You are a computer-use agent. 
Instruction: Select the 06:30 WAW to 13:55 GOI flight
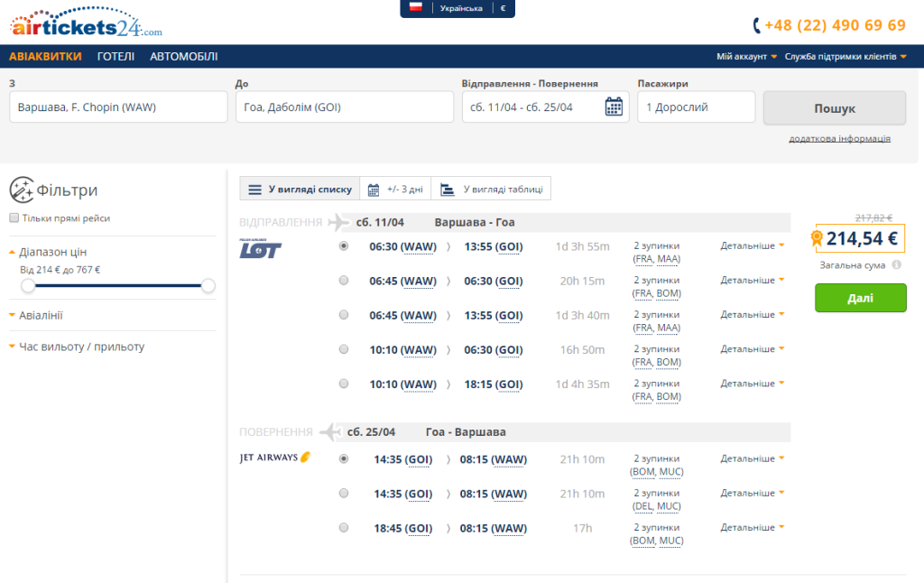(344, 246)
